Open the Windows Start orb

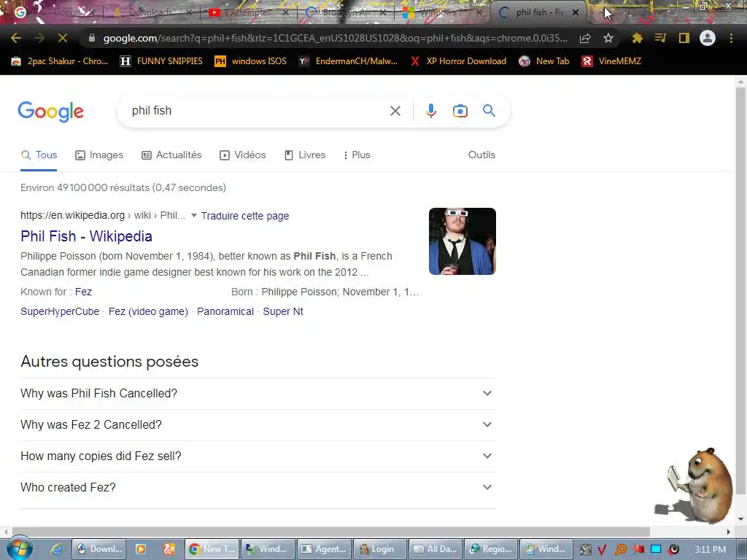click(x=19, y=548)
